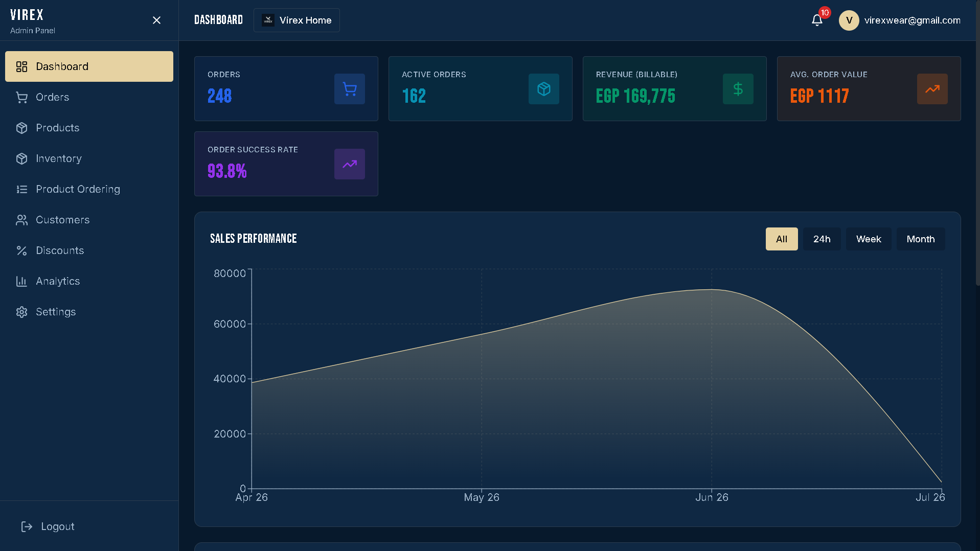The width and height of the screenshot is (980, 551).
Task: Click the Logout arrow icon
Action: click(x=27, y=526)
